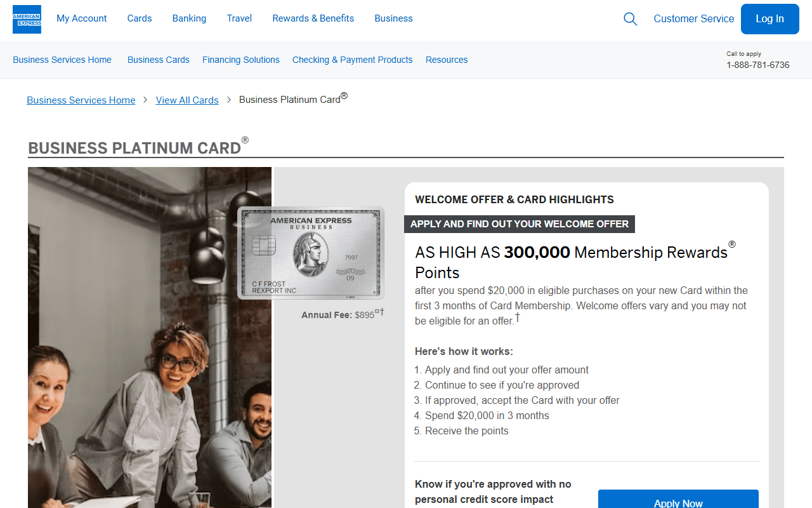Open Business Services Home in sub-navigation
The width and height of the screenshot is (812, 508).
click(x=62, y=60)
